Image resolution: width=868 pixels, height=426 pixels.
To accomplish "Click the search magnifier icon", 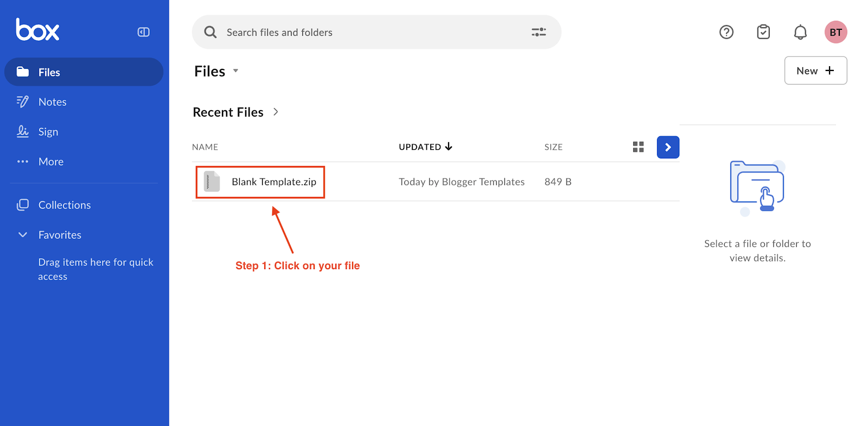I will pyautogui.click(x=210, y=32).
